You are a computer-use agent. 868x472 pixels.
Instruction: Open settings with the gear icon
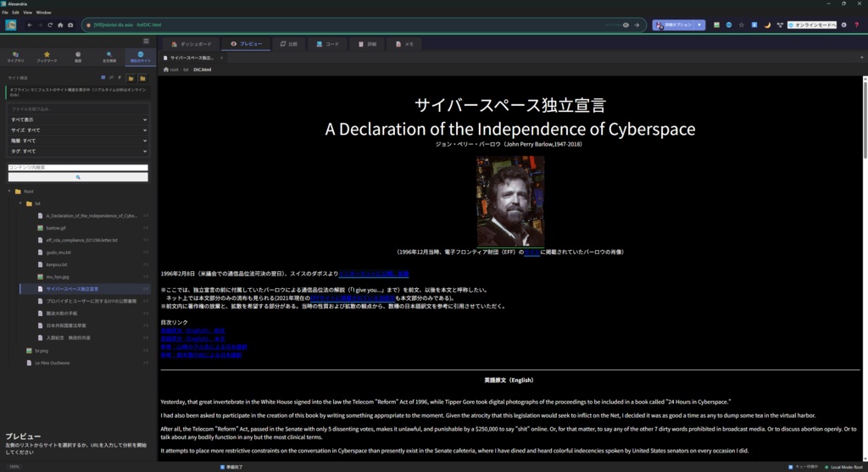(843, 25)
